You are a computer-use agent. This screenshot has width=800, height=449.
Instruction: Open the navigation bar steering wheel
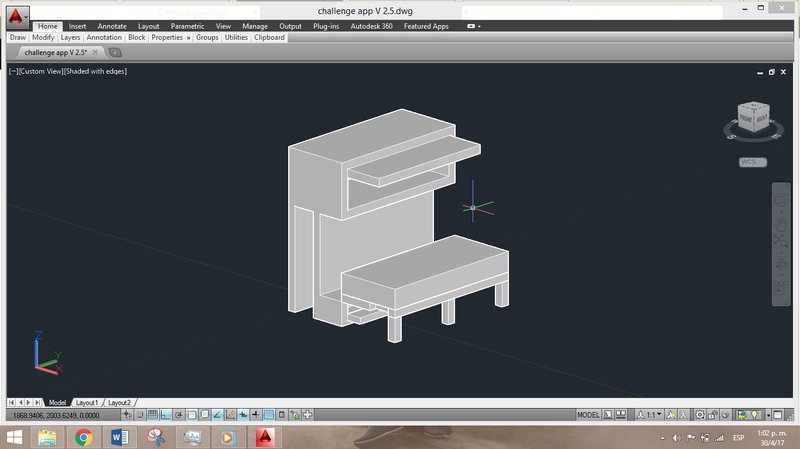click(x=781, y=199)
